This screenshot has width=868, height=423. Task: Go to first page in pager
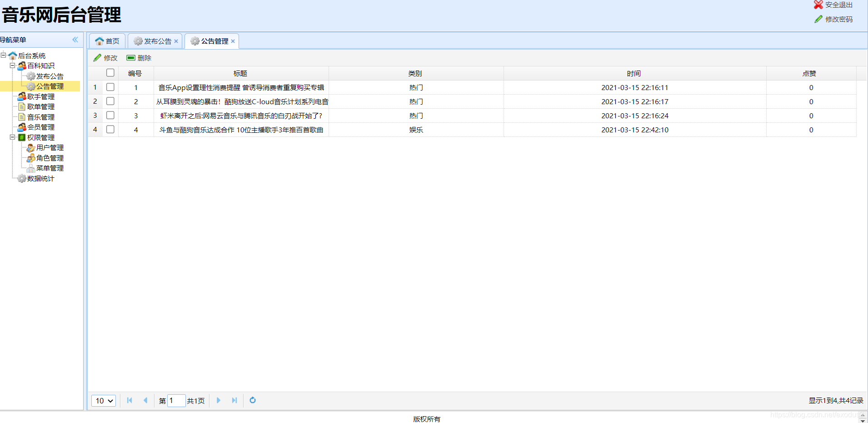(130, 400)
